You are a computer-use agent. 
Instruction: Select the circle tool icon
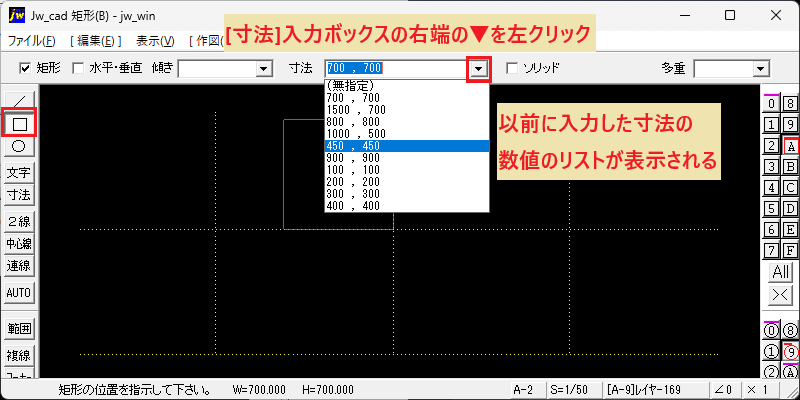(19, 146)
